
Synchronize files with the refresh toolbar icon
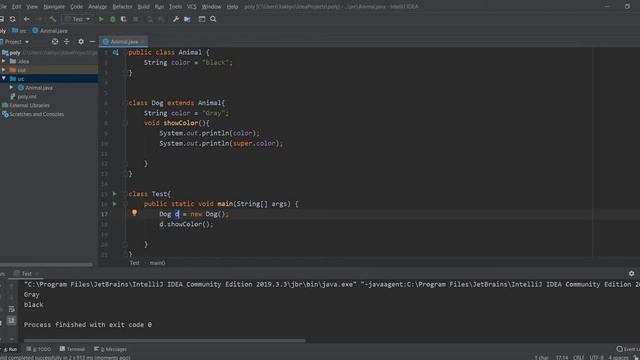(x=13, y=19)
